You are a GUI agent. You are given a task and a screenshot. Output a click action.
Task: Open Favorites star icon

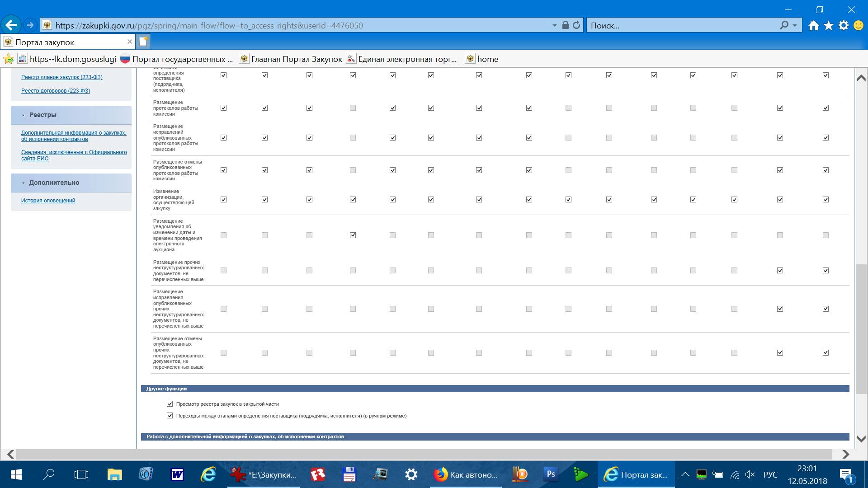coord(828,26)
